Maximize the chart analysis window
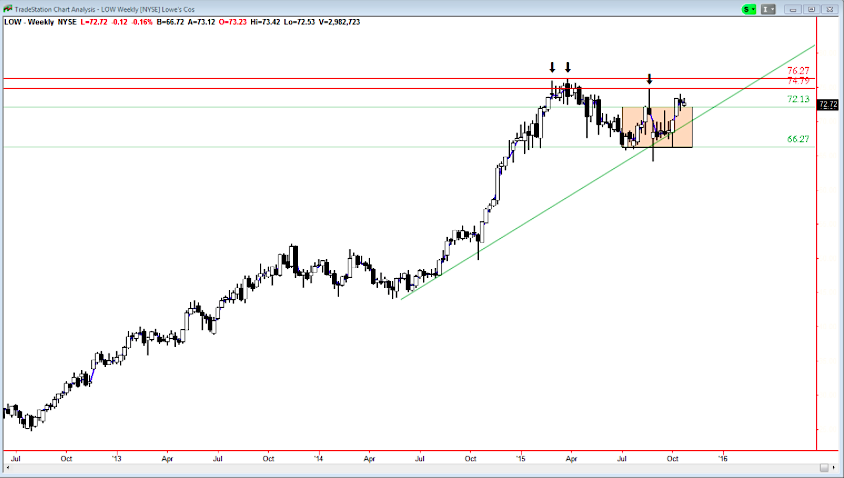This screenshot has height=478, width=844. (812, 9)
